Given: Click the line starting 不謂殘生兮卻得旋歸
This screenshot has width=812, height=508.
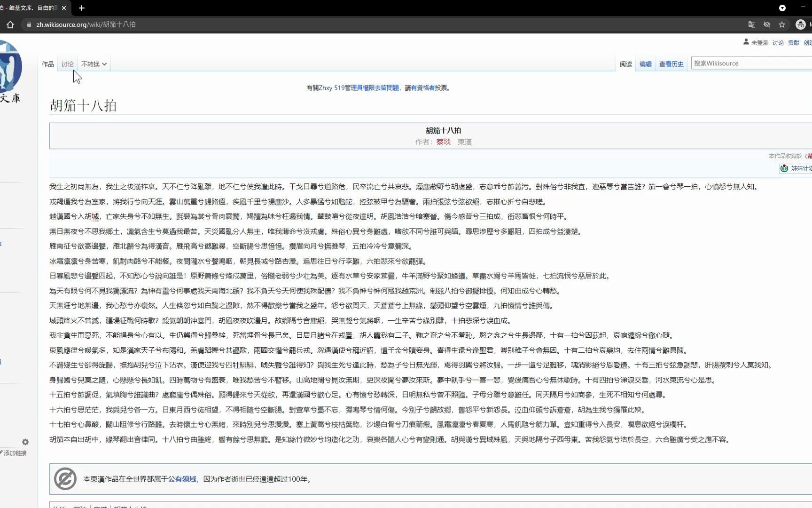Looking at the screenshot, I should [412, 365].
